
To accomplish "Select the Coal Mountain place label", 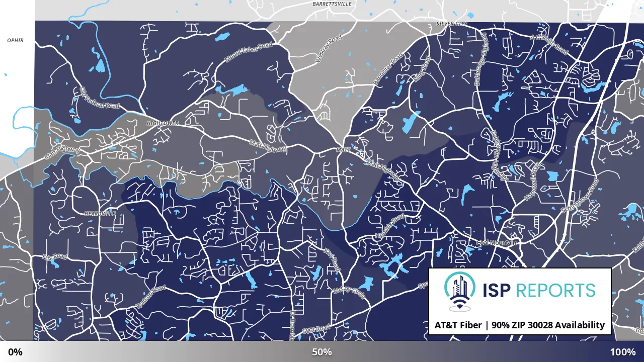I will click(x=496, y=243).
